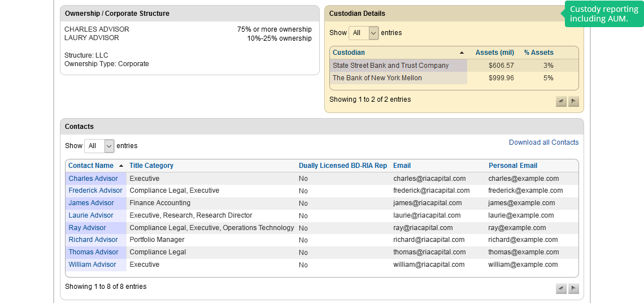Go to previous page of Custodian table
The width and height of the screenshot is (644, 303).
coord(561,101)
